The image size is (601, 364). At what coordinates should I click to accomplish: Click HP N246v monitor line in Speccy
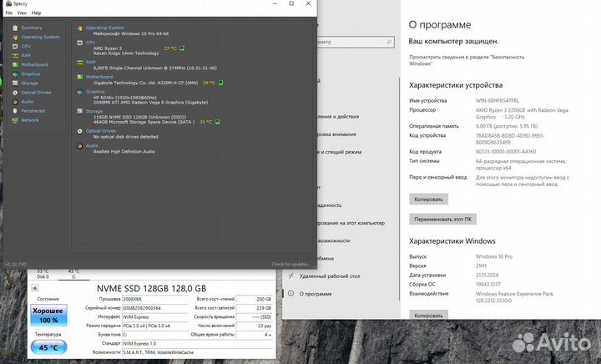125,98
